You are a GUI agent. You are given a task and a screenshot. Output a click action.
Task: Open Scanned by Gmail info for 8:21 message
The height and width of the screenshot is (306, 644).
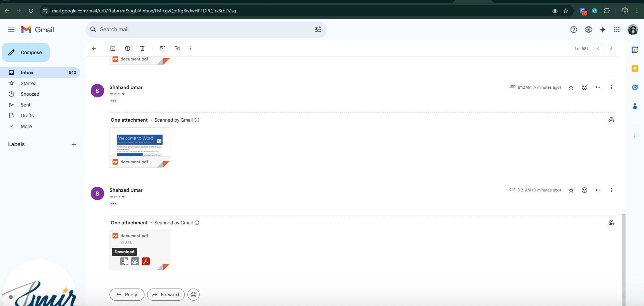coord(197,223)
